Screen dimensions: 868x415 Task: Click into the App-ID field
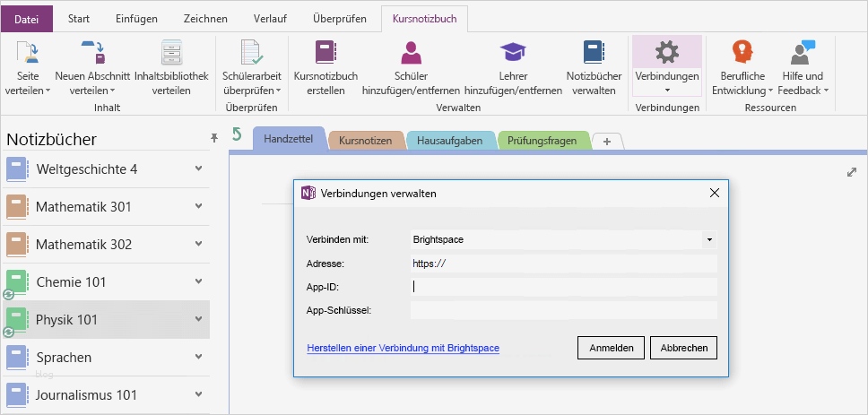563,287
